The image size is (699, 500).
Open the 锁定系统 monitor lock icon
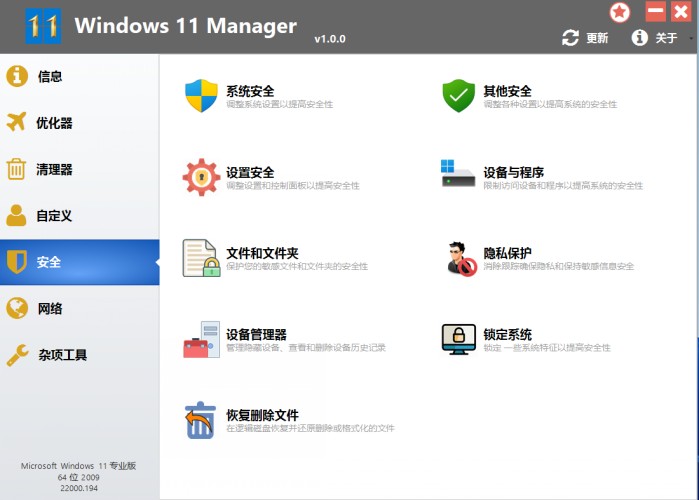tap(458, 339)
